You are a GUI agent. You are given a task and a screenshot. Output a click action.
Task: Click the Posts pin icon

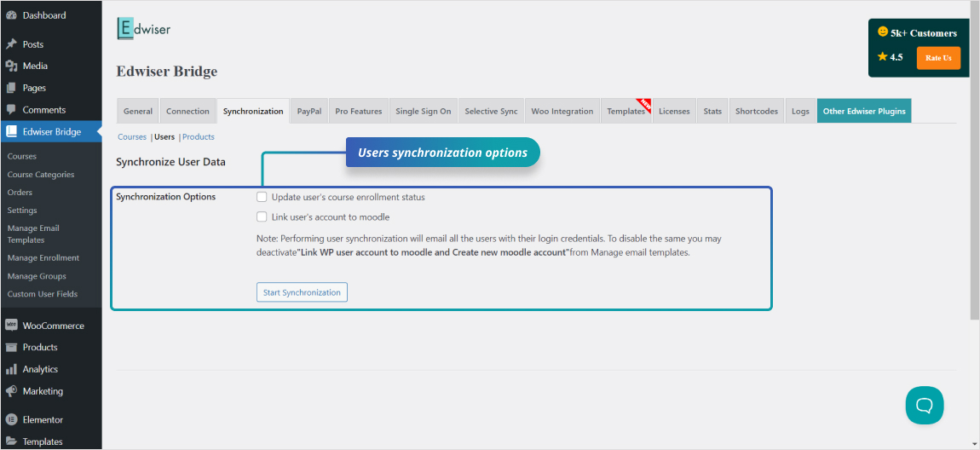(10, 44)
